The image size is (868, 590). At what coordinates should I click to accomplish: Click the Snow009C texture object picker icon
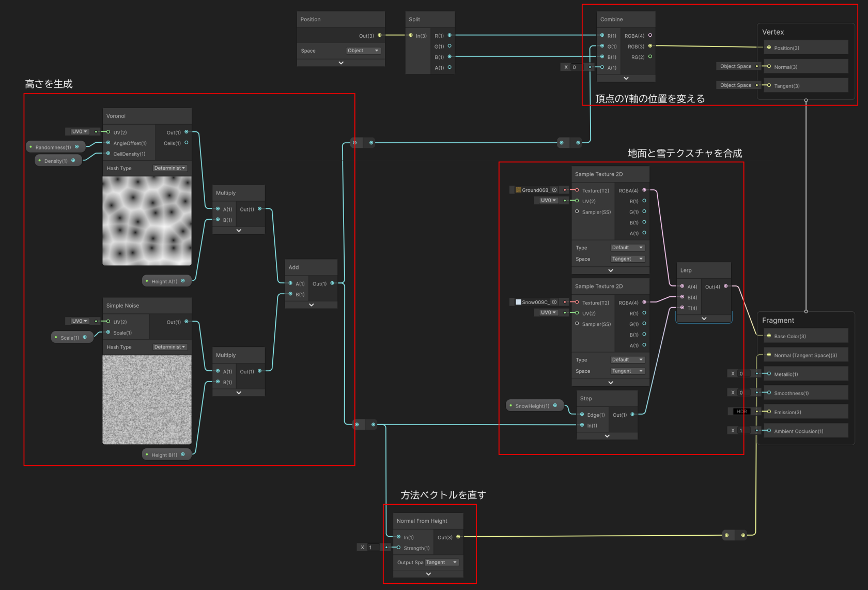(554, 302)
